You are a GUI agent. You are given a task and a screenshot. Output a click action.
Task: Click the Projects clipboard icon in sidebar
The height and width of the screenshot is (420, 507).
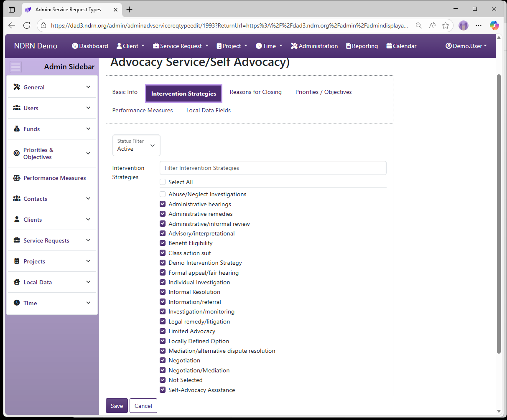[x=17, y=261]
